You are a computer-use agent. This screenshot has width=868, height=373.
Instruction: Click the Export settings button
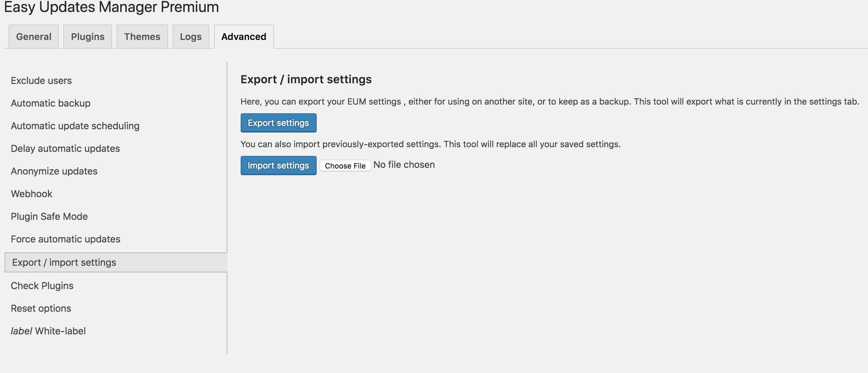(x=278, y=123)
